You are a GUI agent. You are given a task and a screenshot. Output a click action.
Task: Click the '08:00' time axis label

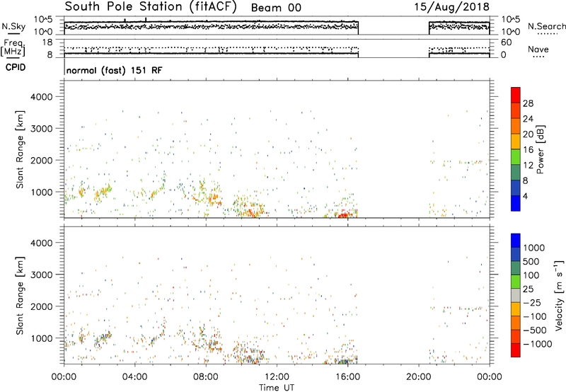[205, 377]
